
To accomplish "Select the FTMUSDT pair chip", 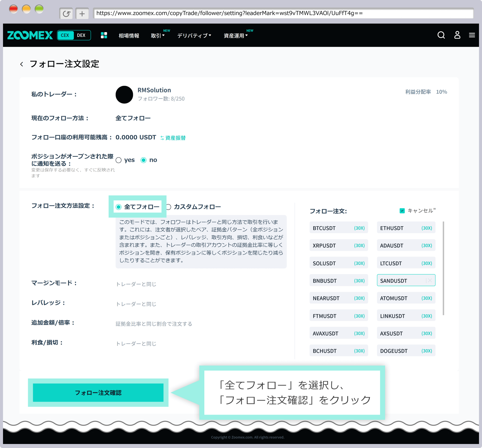I will 339,316.
